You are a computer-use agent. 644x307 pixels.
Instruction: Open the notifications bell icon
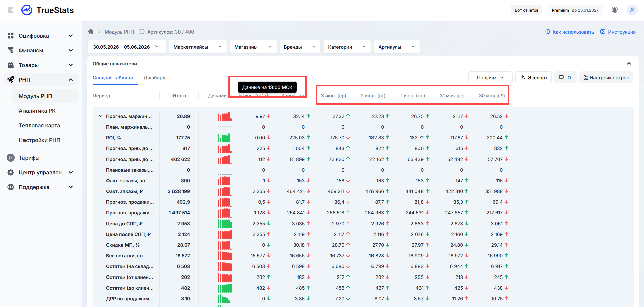614,10
